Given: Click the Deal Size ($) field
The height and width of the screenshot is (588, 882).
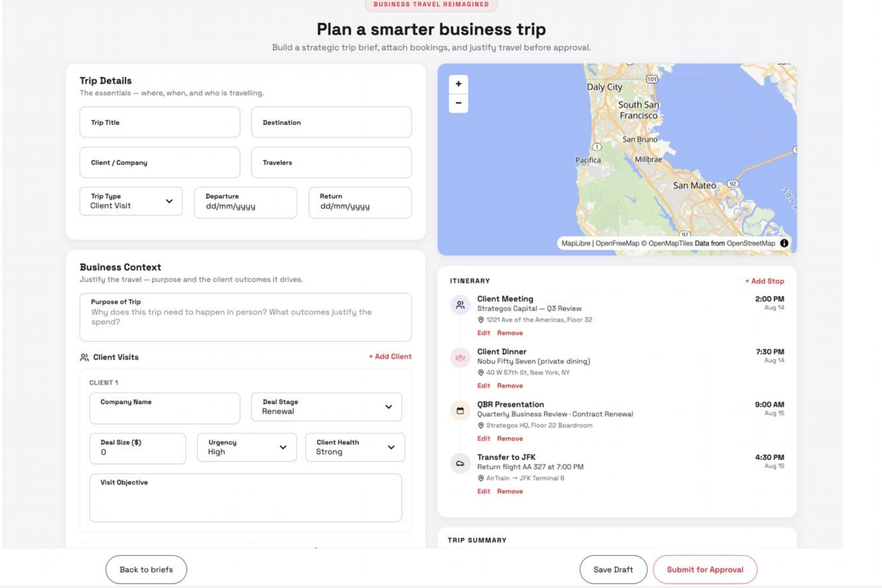Looking at the screenshot, I should click(138, 448).
